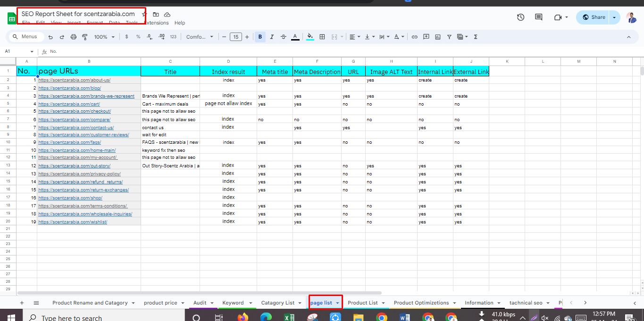
Task: Click the Insert link icon
Action: [x=415, y=37]
